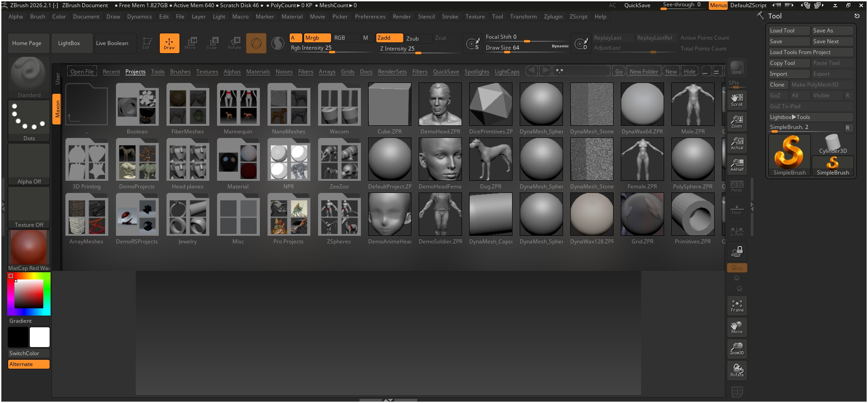Toggle the Alternate color button
This screenshot has width=868, height=403.
coord(29,364)
